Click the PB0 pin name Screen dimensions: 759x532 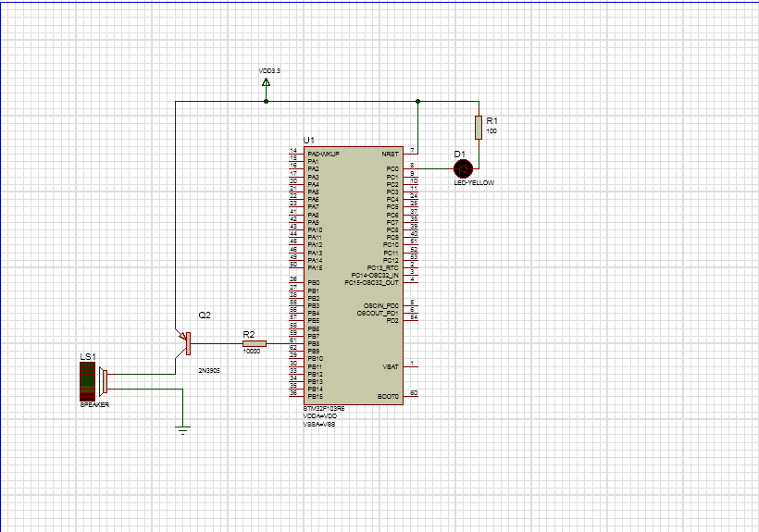[x=314, y=282]
